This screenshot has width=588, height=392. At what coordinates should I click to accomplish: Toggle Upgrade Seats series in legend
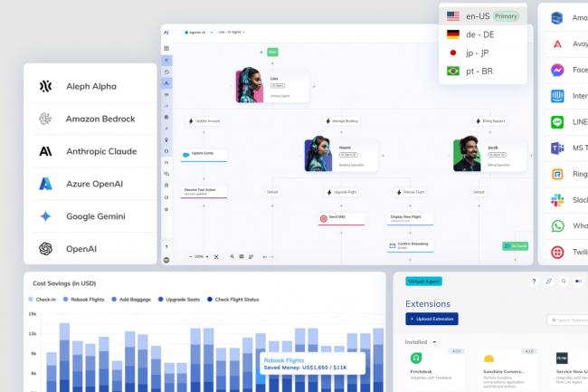tap(179, 300)
